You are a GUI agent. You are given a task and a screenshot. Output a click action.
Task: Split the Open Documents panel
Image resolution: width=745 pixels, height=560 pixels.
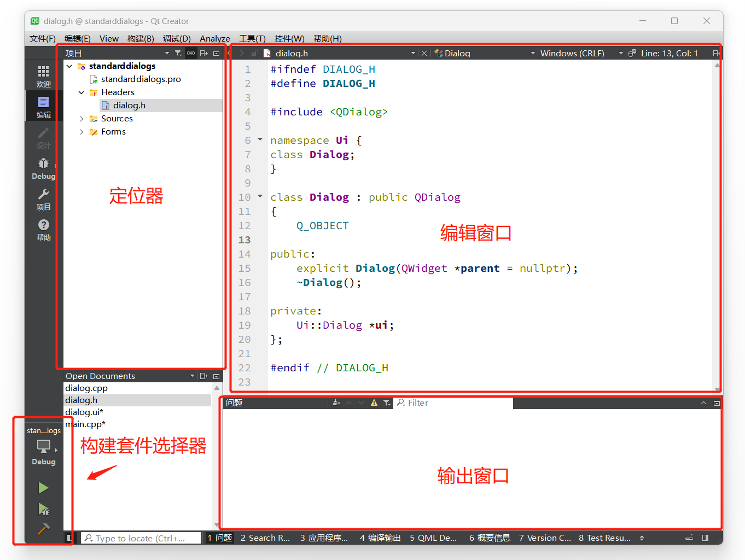[203, 376]
